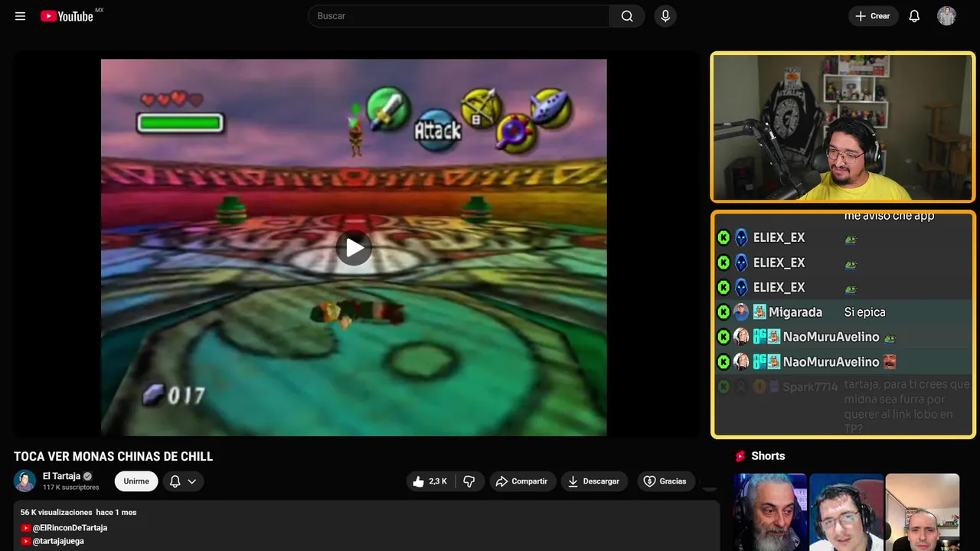This screenshot has height=551, width=980.
Task: Start voice search with the microphone
Action: (665, 16)
